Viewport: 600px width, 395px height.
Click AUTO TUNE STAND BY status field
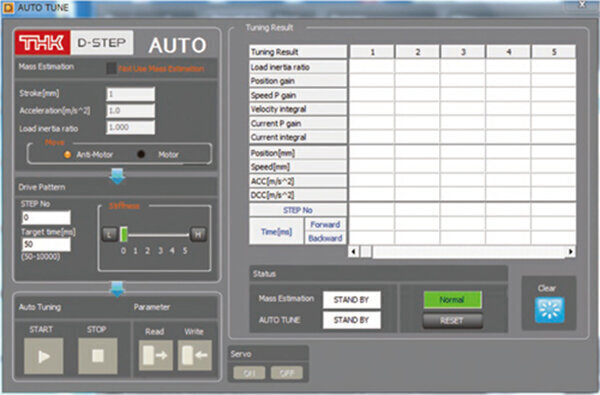pyautogui.click(x=352, y=320)
